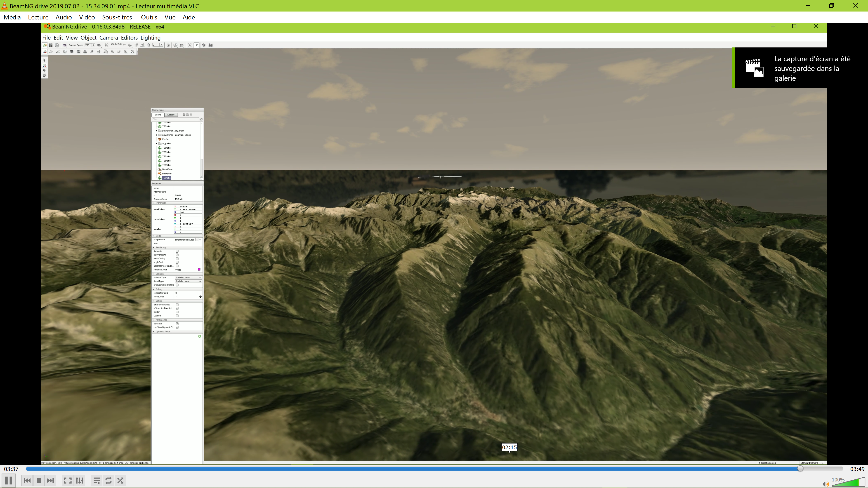The image size is (868, 488).
Task: Uncheck isSelectionEnabled checkbox
Action: coord(177,308)
